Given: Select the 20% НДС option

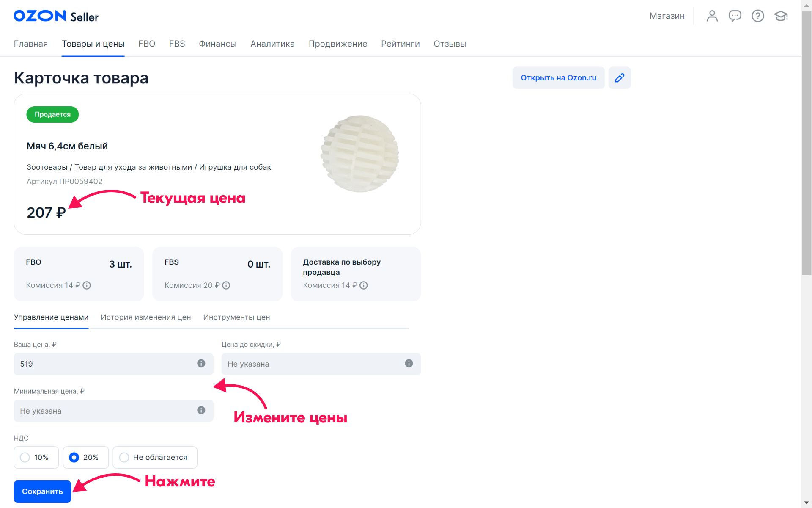Looking at the screenshot, I should click(86, 457).
